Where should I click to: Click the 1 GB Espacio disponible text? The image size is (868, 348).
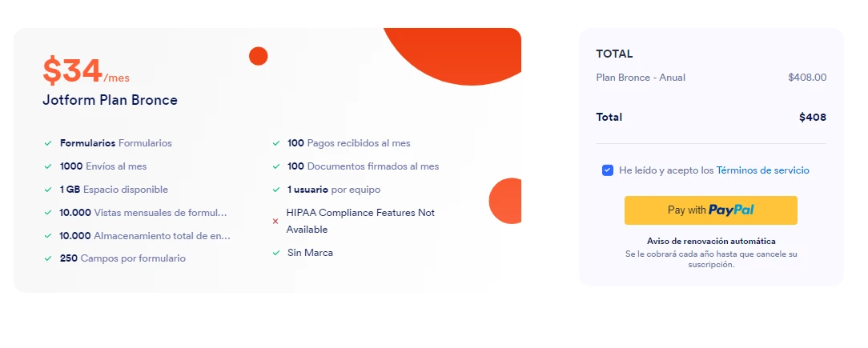(x=114, y=190)
